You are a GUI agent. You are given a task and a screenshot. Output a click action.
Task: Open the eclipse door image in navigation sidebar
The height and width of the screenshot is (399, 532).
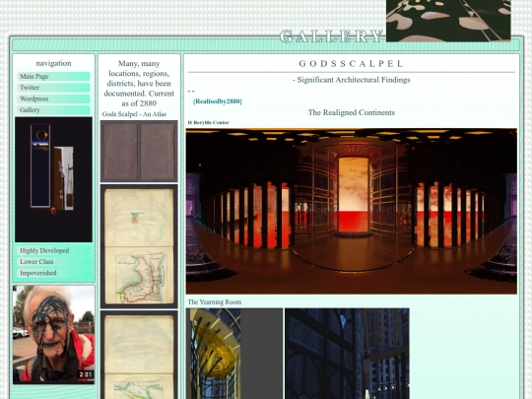[x=53, y=179]
